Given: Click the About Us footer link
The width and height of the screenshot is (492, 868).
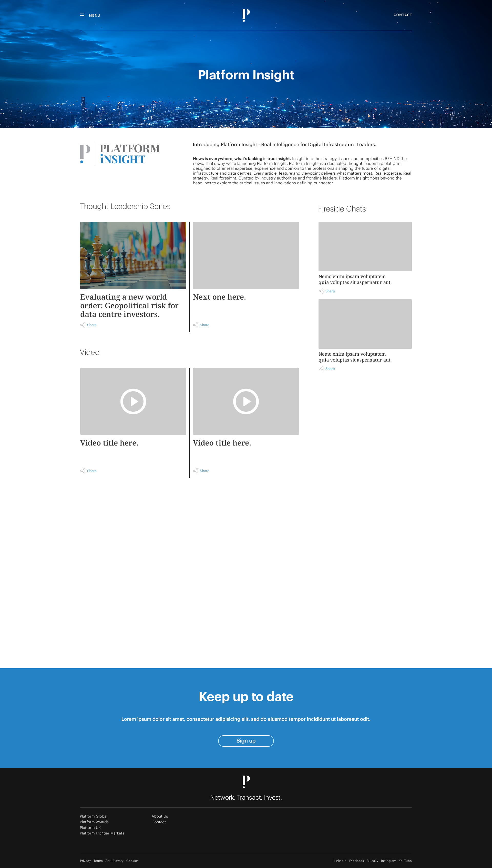Looking at the screenshot, I should pos(159,816).
